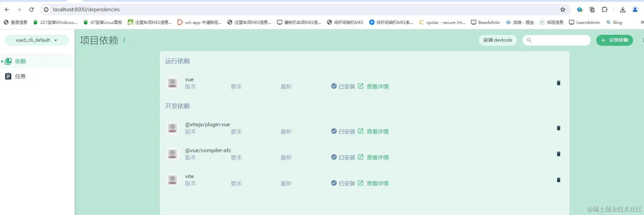Click the 开发依赖 section heading
Image resolution: width=644 pixels, height=215 pixels.
coord(178,106)
